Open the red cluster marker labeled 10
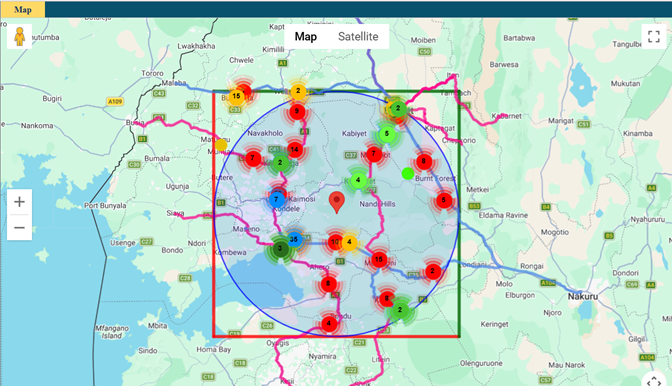 tap(335, 242)
